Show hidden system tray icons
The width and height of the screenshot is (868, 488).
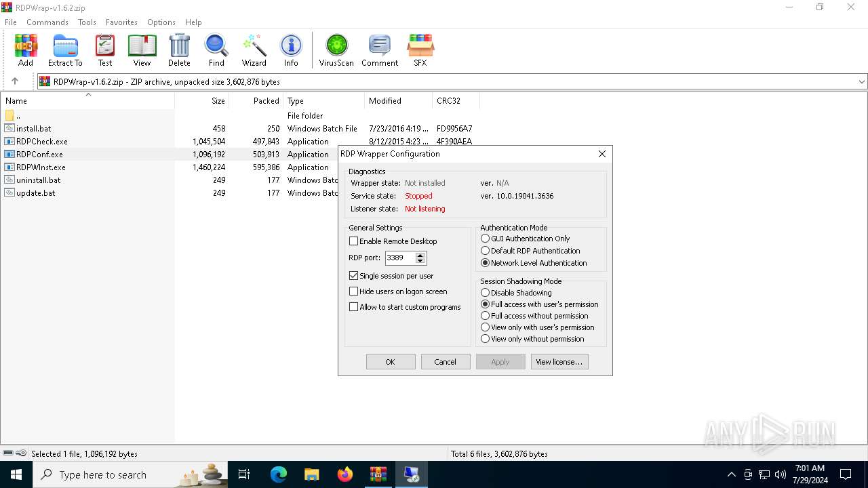(x=731, y=474)
